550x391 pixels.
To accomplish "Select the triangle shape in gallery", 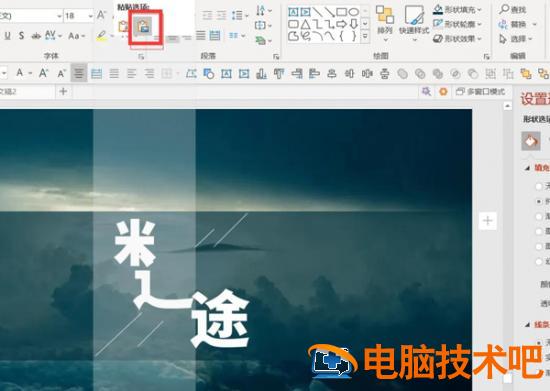I will click(306, 24).
